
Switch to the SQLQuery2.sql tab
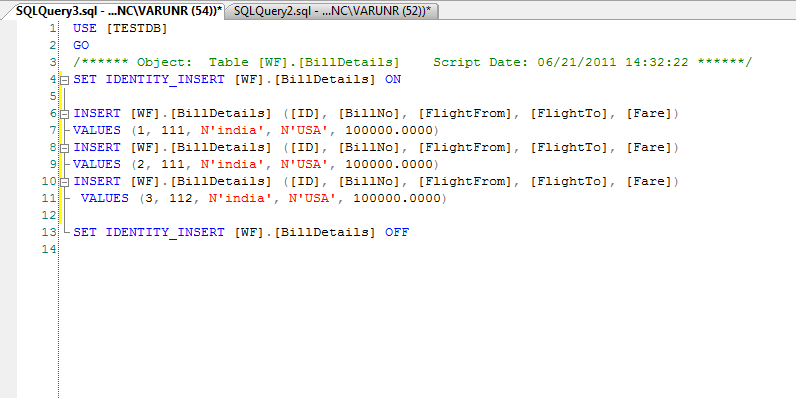click(332, 12)
